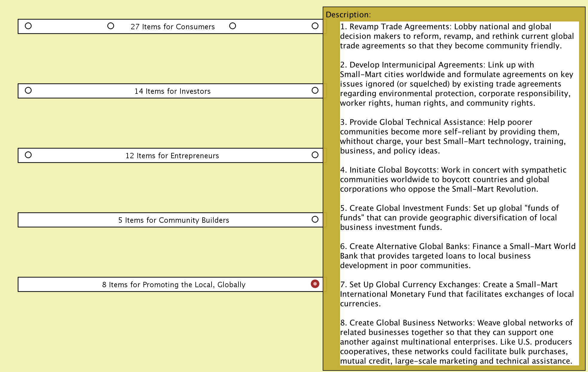Select right circle in Investors bar
This screenshot has width=588, height=372.
[x=315, y=90]
